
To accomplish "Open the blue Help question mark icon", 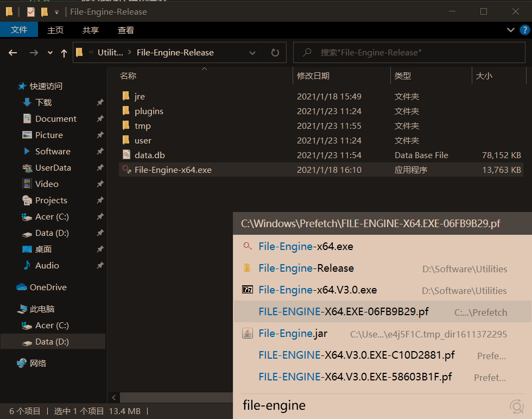I will pyautogui.click(x=524, y=30).
